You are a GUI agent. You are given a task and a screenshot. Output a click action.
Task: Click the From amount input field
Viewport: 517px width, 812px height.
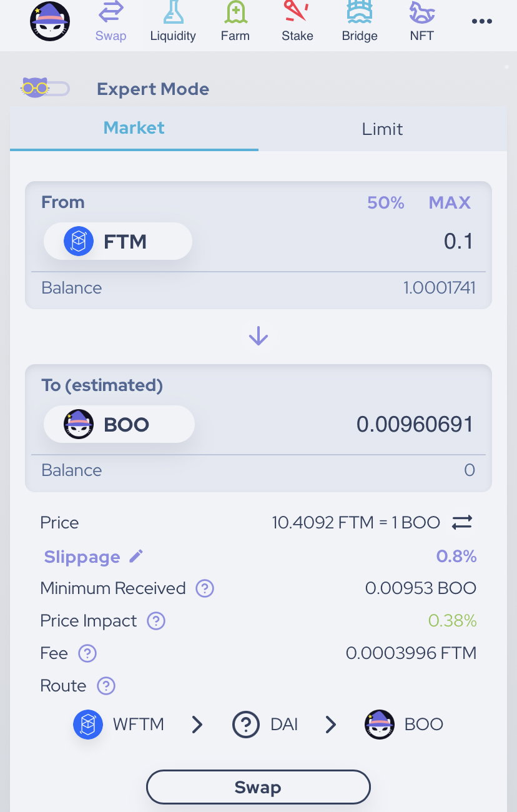click(x=350, y=241)
